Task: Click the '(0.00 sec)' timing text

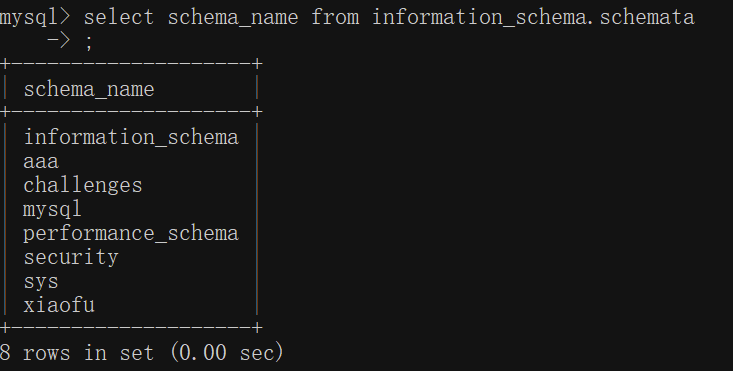Action: tap(227, 353)
